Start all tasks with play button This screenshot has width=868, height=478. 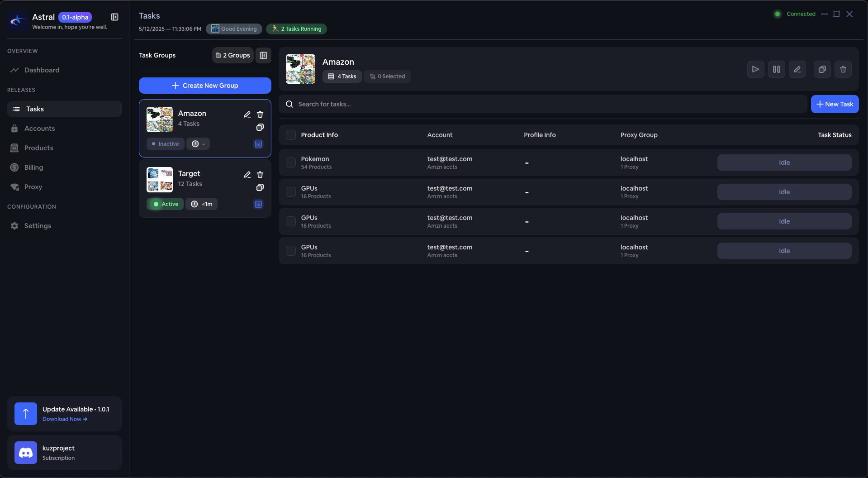[756, 69]
